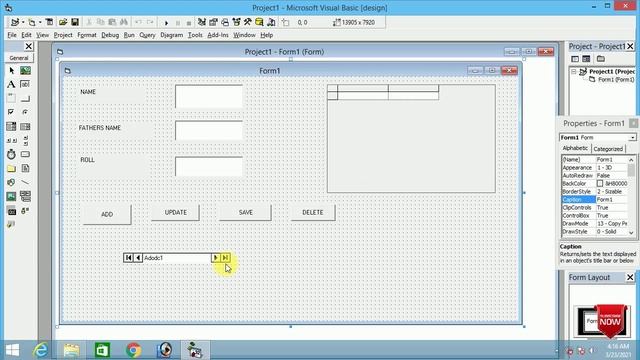The height and width of the screenshot is (360, 640).
Task: Click the UPDATE button on form
Action: (x=176, y=212)
